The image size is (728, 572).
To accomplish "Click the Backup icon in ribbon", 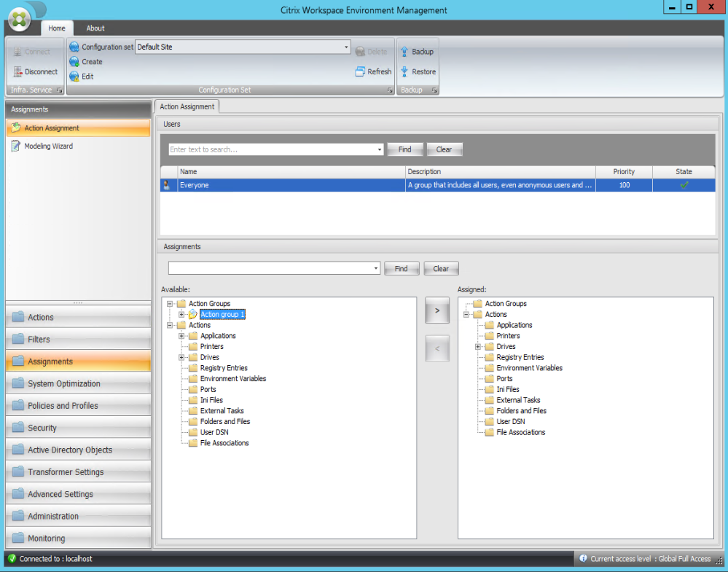I will pyautogui.click(x=404, y=52).
